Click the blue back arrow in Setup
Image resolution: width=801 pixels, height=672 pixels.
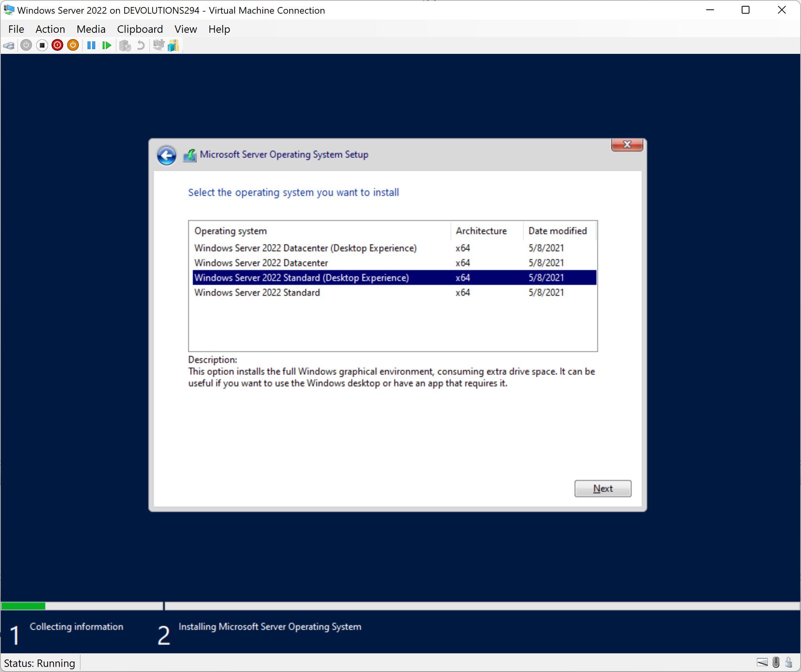pyautogui.click(x=167, y=155)
